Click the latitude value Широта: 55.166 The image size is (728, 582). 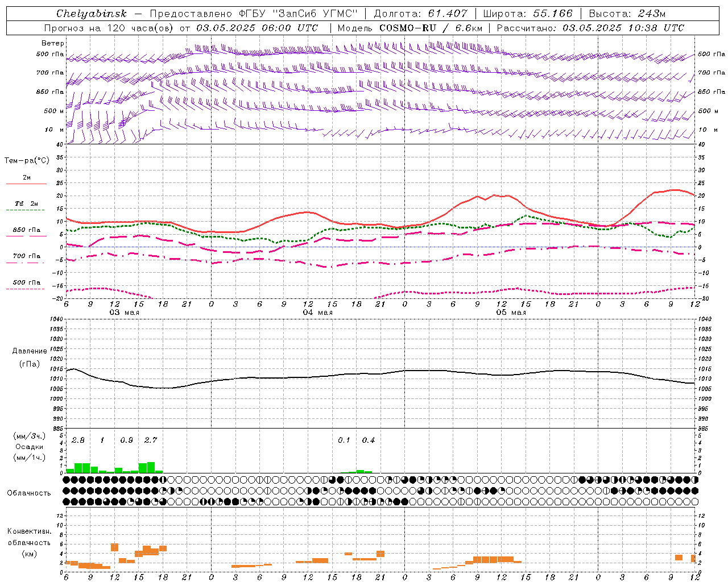click(x=527, y=14)
